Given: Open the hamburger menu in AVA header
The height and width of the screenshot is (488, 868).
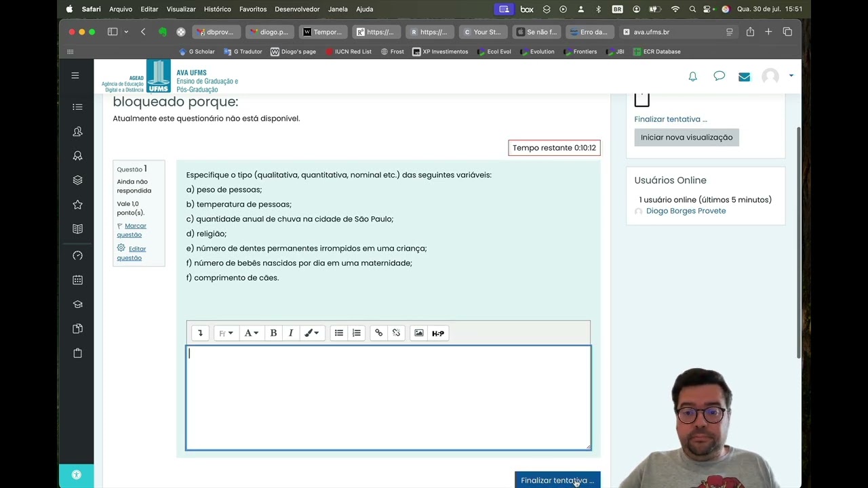Looking at the screenshot, I should [75, 75].
